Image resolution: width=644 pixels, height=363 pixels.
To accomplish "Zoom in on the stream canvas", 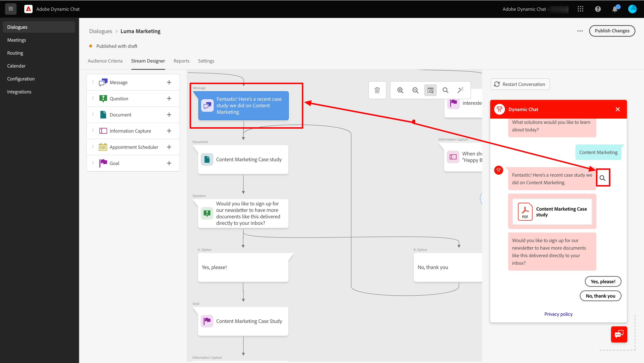I will pyautogui.click(x=400, y=90).
